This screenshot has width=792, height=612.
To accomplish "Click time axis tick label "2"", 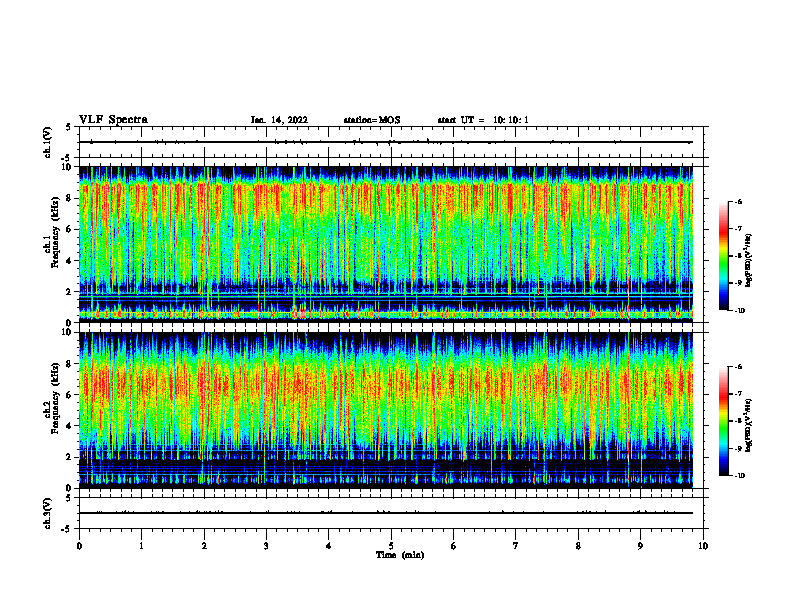I will tap(204, 546).
